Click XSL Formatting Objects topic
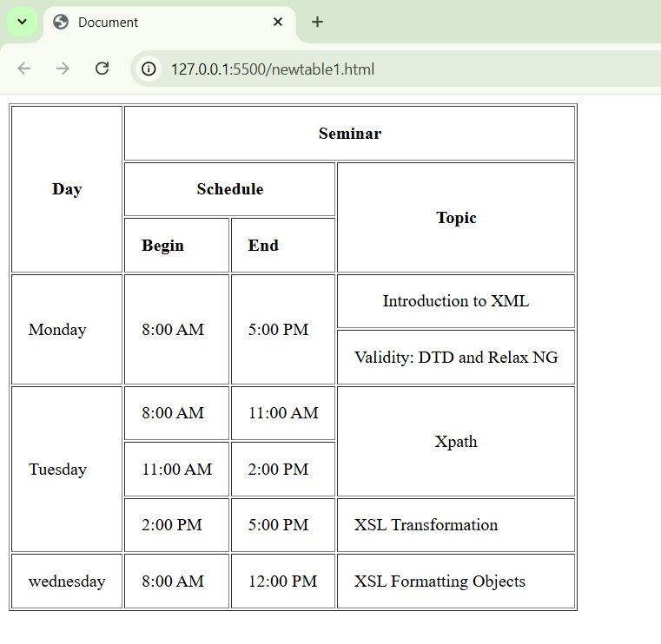 [456, 582]
